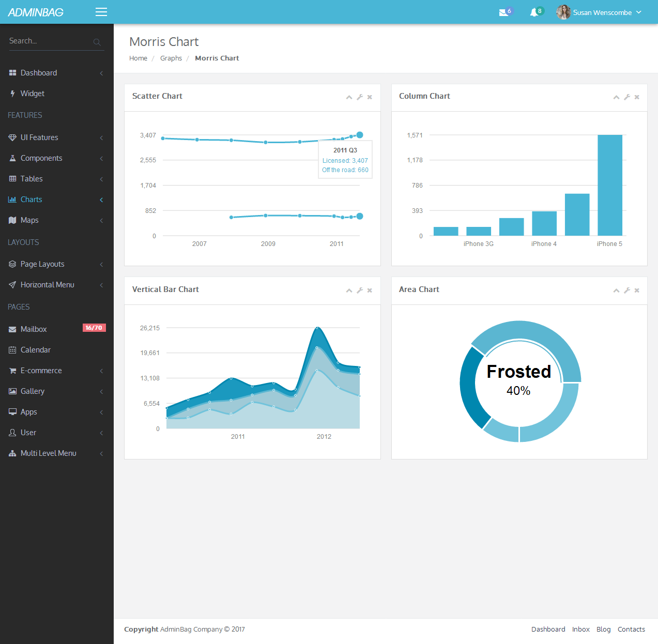Toggle the hamburger sidebar menu
The height and width of the screenshot is (644, 658).
click(101, 12)
